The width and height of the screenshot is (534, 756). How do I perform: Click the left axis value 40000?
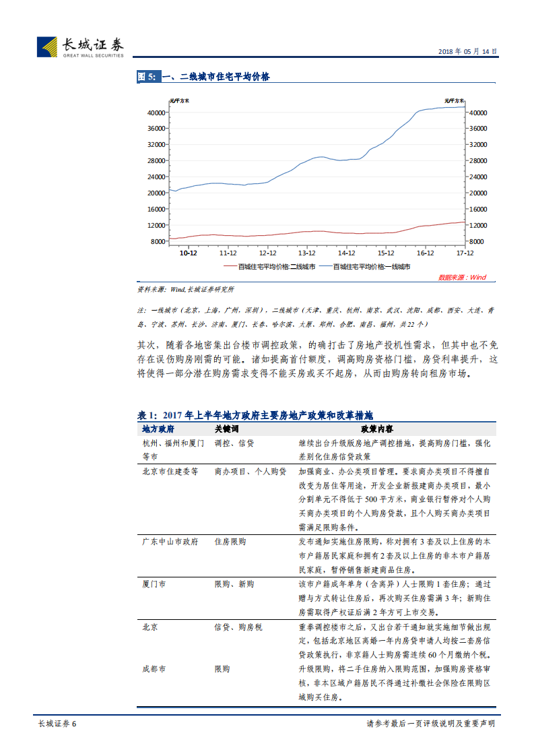coord(156,113)
